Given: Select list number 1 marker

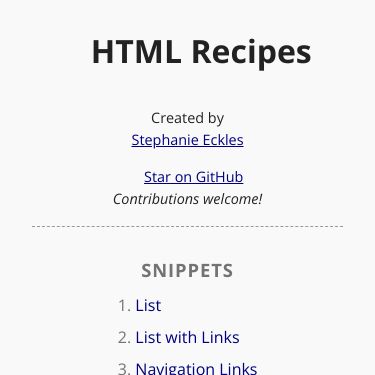Looking at the screenshot, I should point(124,306).
